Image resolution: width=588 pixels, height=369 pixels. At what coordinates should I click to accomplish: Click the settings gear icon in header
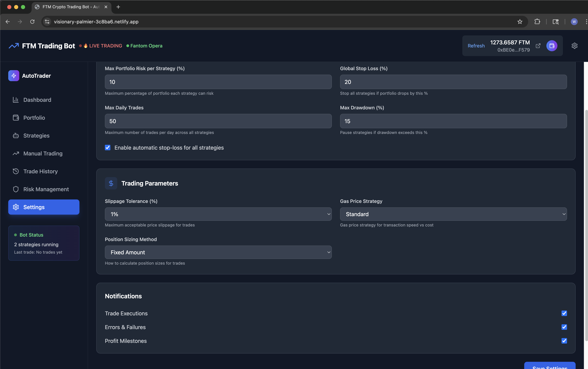pyautogui.click(x=574, y=46)
